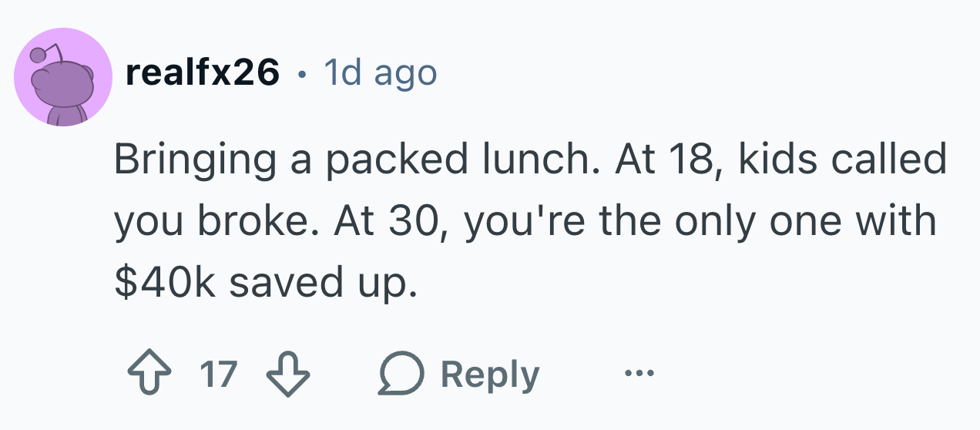The height and width of the screenshot is (430, 980).
Task: Visit the realfx26 user profile link
Action: [202, 73]
